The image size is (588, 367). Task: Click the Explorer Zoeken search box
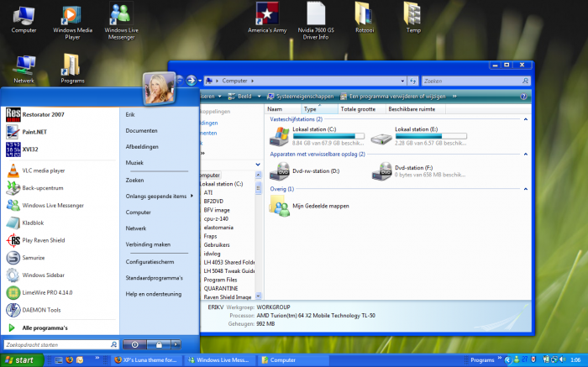(476, 81)
